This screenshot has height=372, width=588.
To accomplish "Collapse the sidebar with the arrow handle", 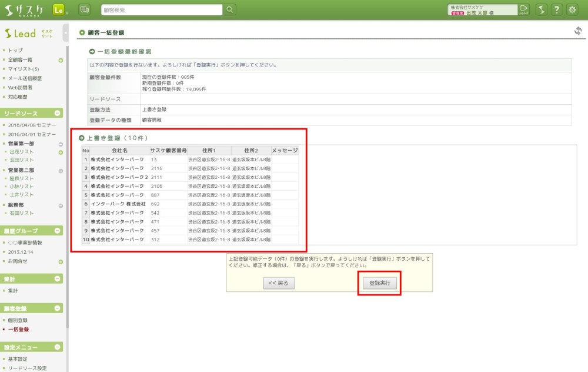I will pos(65,33).
